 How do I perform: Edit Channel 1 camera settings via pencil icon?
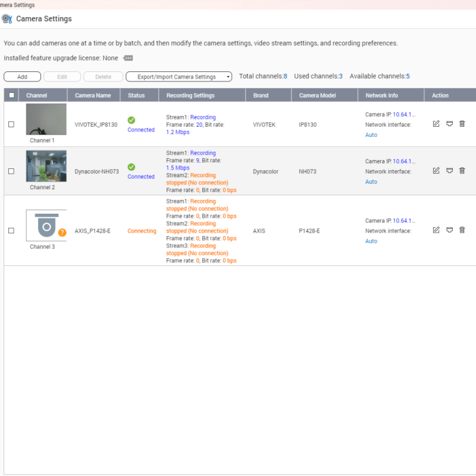coord(436,124)
